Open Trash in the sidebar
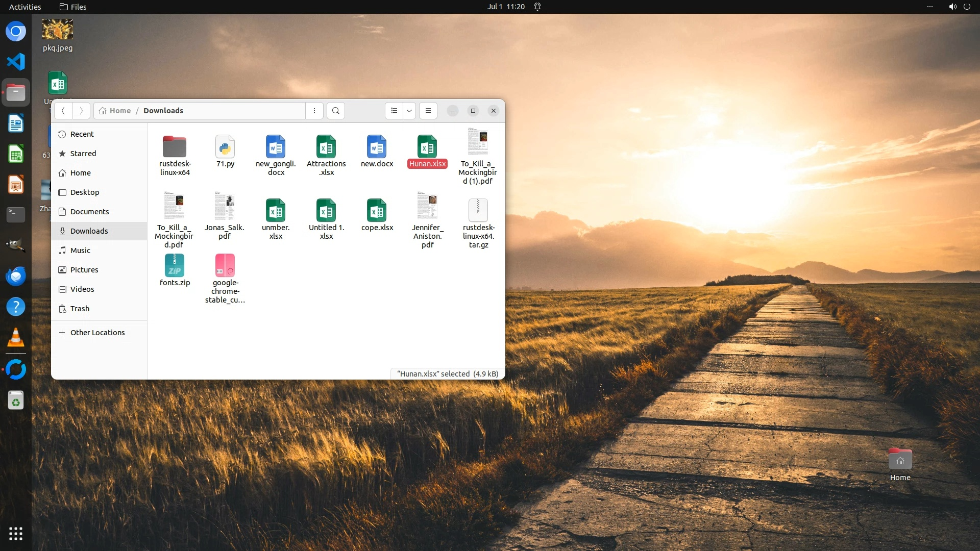980x551 pixels. click(80, 309)
